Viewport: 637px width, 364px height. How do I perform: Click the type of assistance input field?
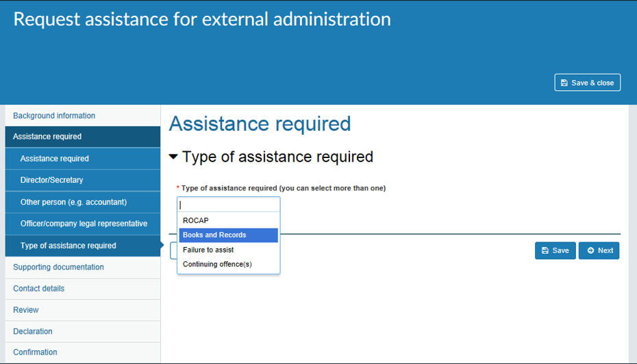pos(228,205)
